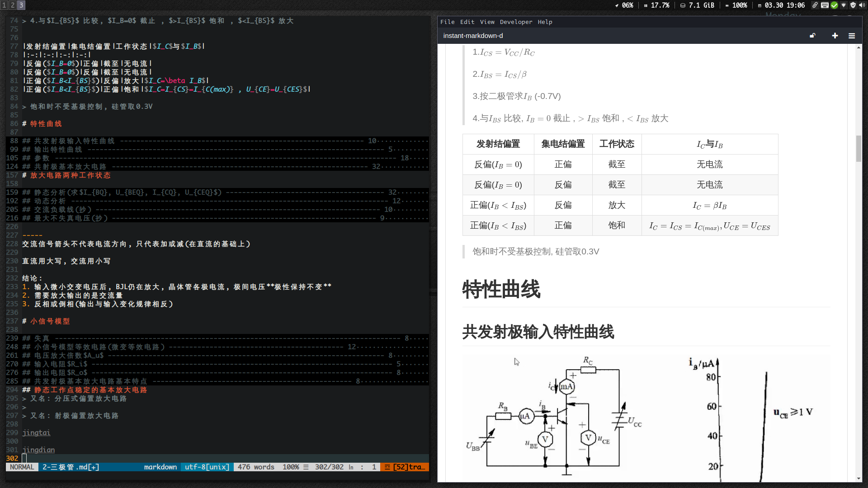Click the plus icon in viewer toolbar
Image resolution: width=868 pixels, height=488 pixels.
tap(835, 36)
